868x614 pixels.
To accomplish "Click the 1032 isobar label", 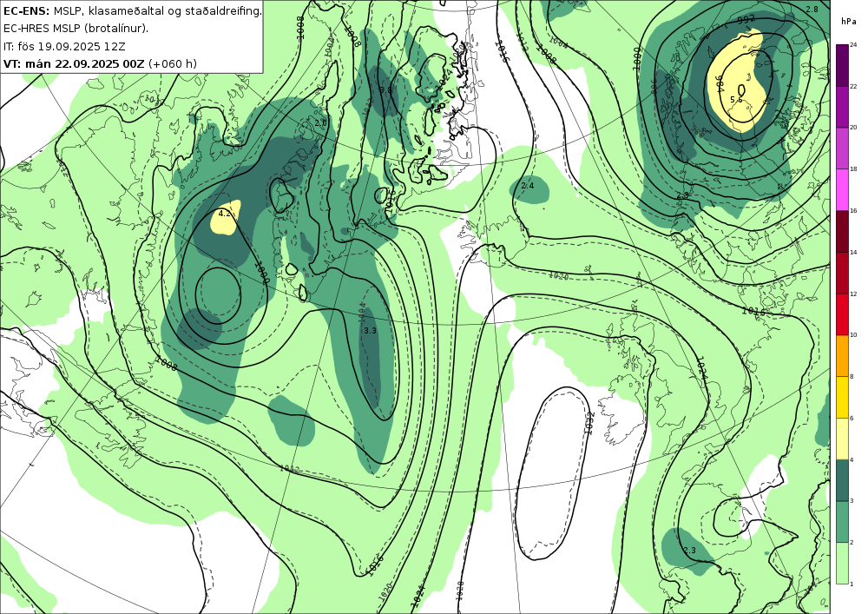I will [x=589, y=423].
